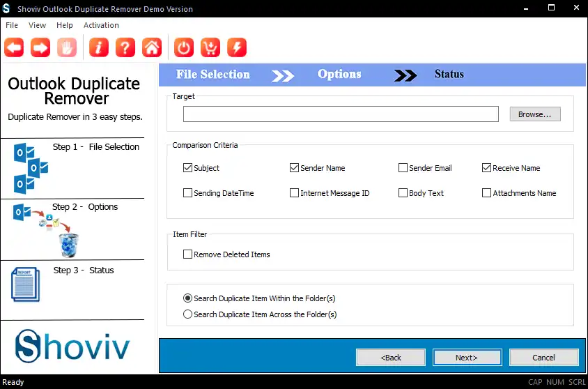Open the help question mark icon
The height and width of the screenshot is (389, 588).
125,47
